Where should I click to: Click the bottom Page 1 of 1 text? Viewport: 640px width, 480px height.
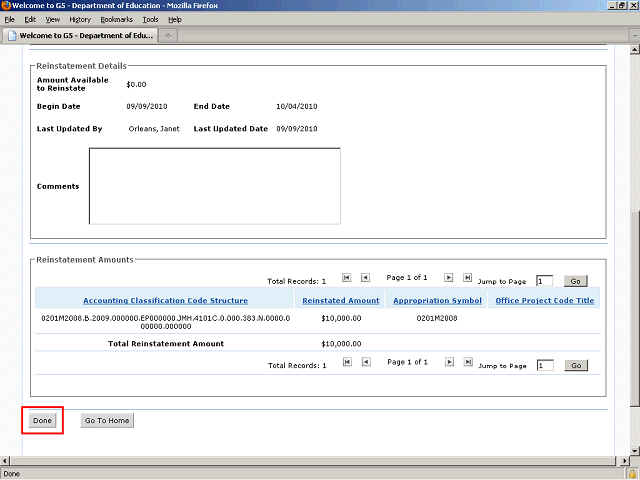pyautogui.click(x=407, y=362)
